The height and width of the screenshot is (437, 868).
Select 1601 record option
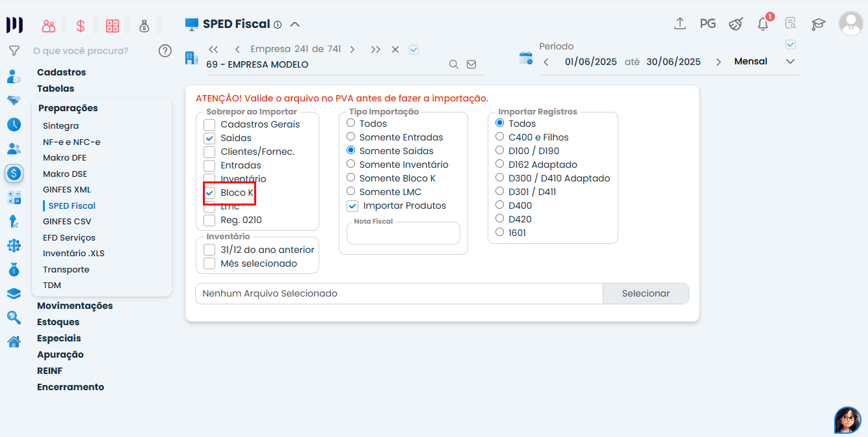coord(500,232)
